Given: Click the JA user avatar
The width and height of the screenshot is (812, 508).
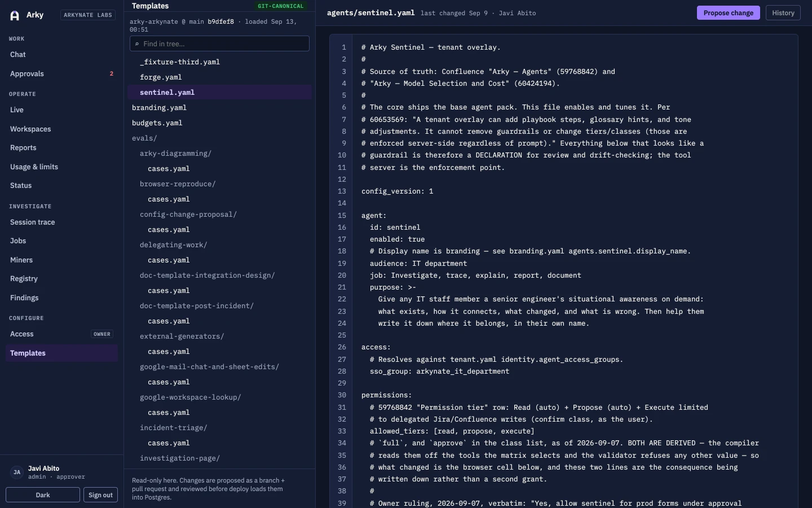Looking at the screenshot, I should click(x=17, y=472).
